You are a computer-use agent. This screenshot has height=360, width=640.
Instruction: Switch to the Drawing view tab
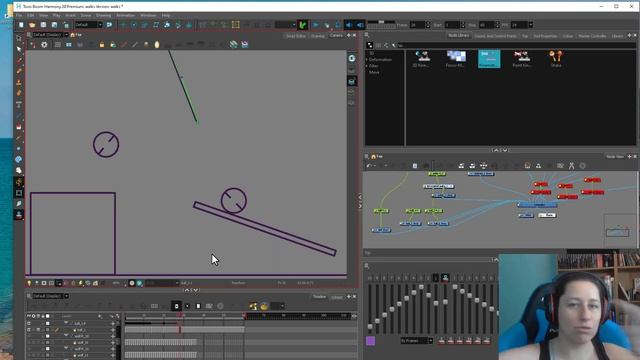coord(318,36)
